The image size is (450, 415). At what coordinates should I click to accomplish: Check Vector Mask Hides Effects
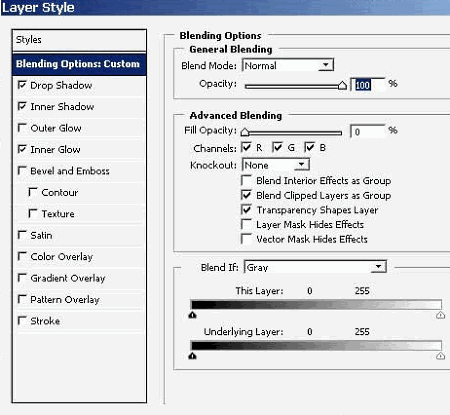pos(246,239)
